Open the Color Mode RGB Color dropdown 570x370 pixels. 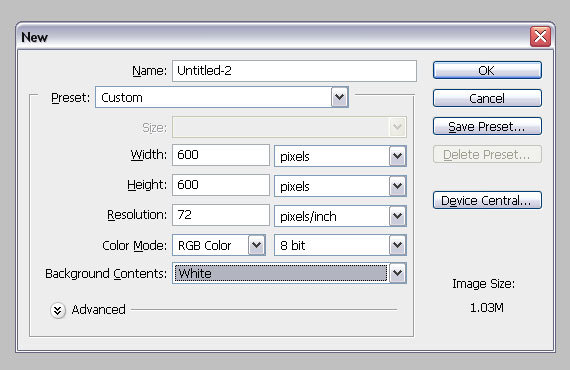click(218, 245)
